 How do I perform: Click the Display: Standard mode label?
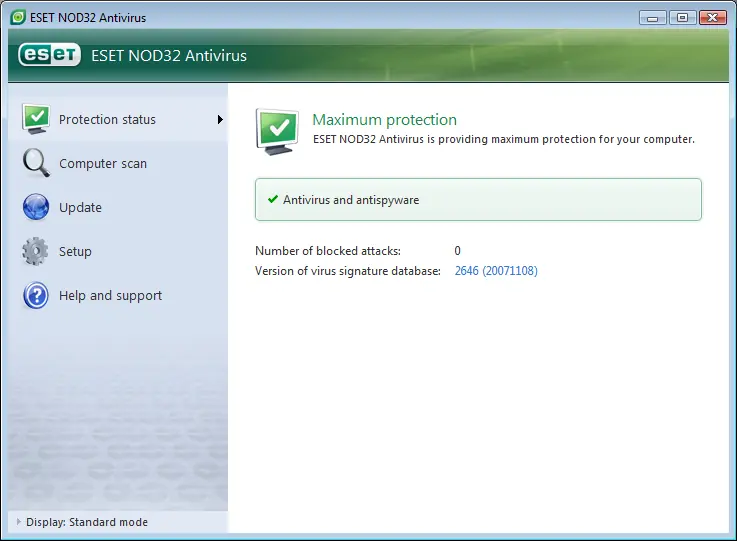click(87, 522)
